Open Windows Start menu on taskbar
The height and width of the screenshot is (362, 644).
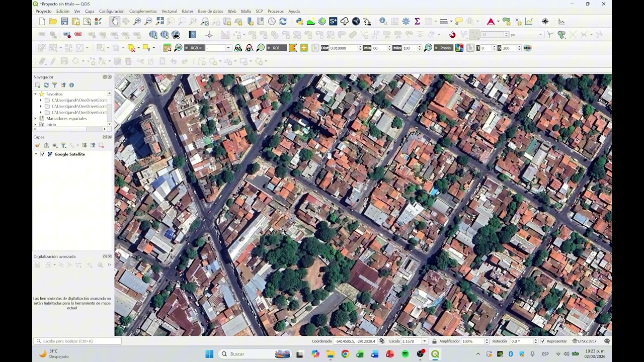[209, 354]
